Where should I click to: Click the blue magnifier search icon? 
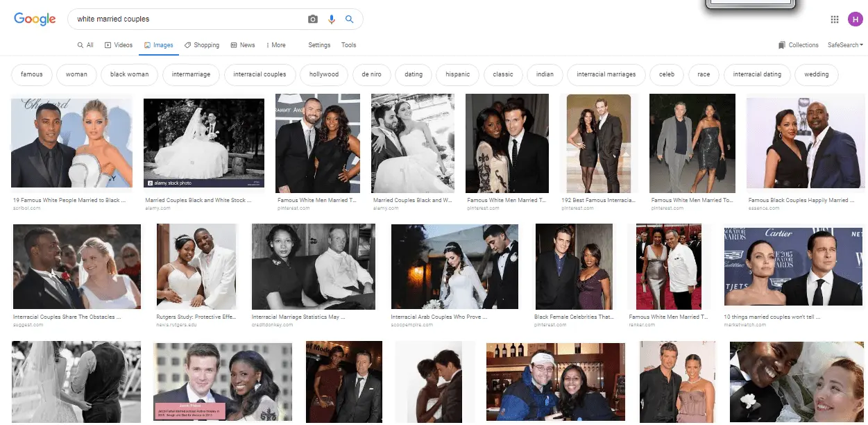pos(350,19)
